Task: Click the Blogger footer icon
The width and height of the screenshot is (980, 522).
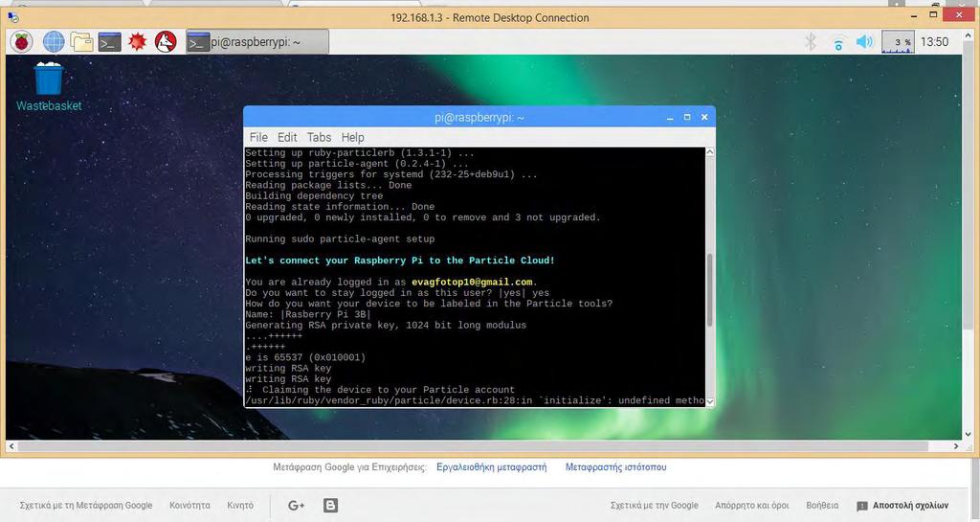Action: (x=330, y=505)
